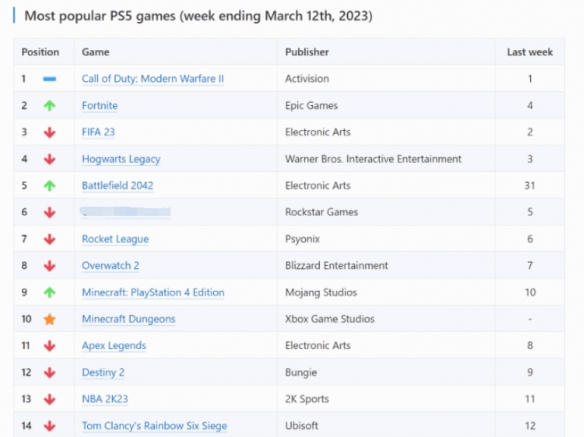The width and height of the screenshot is (584, 437).
Task: Click the red down arrow next to Rocket League
Action: coord(50,239)
